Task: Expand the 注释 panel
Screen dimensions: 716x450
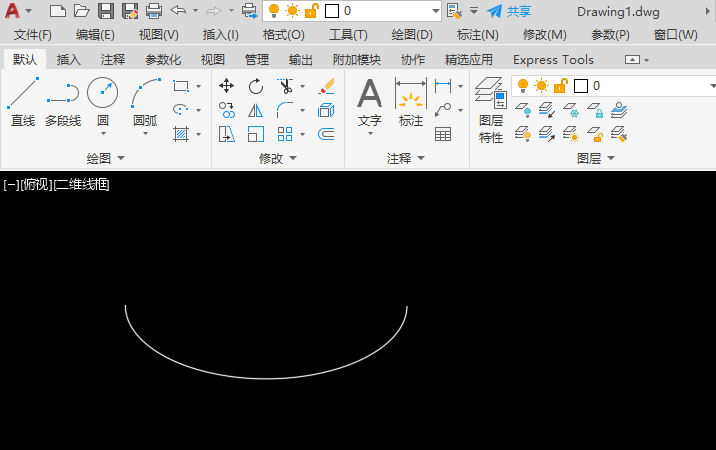Action: pos(405,158)
